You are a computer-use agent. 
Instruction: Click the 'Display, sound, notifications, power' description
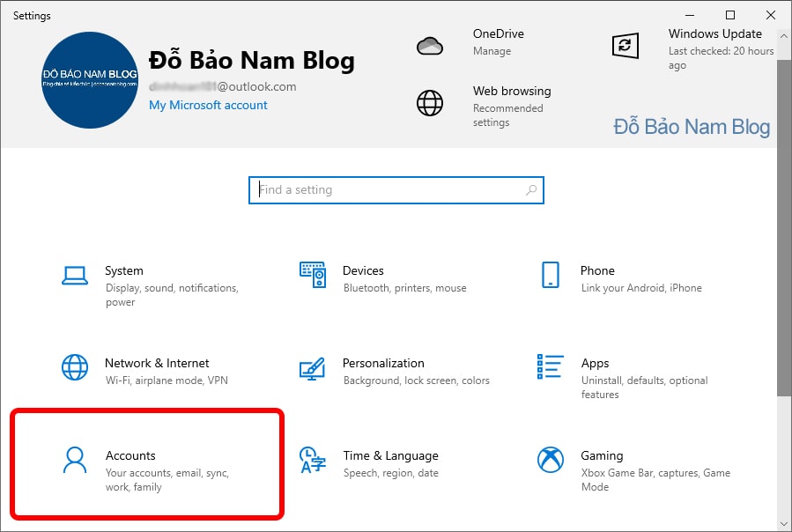click(172, 295)
